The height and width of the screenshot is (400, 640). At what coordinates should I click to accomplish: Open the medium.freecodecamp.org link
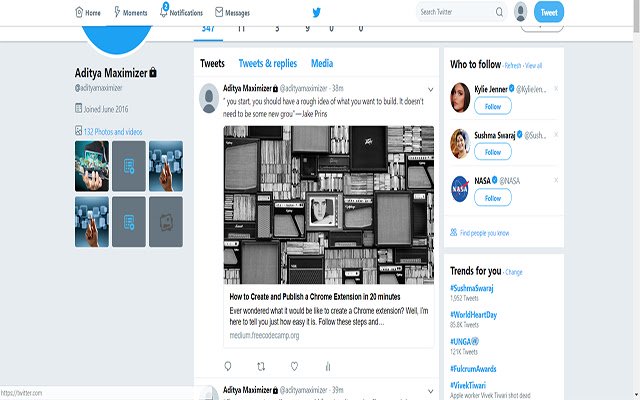click(264, 336)
